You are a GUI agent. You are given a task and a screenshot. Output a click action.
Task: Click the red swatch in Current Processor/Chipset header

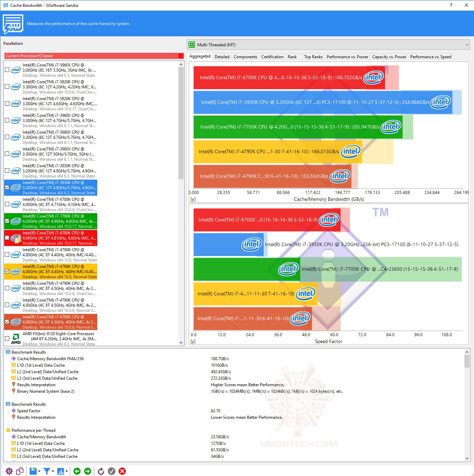coord(181,56)
